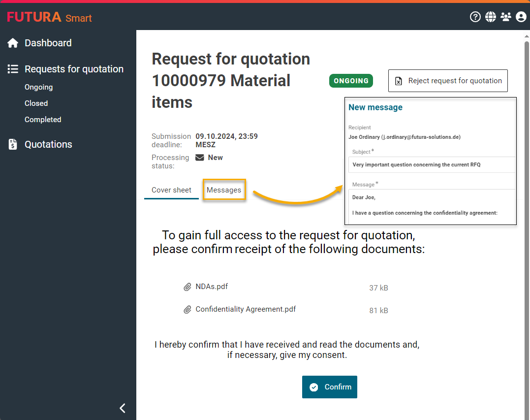Click the Dashboard home icon
This screenshot has height=420, width=530.
point(13,43)
